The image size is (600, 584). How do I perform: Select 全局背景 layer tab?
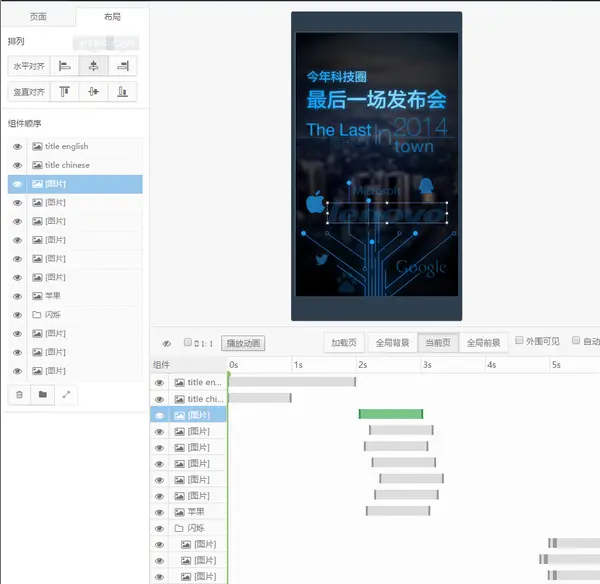393,343
